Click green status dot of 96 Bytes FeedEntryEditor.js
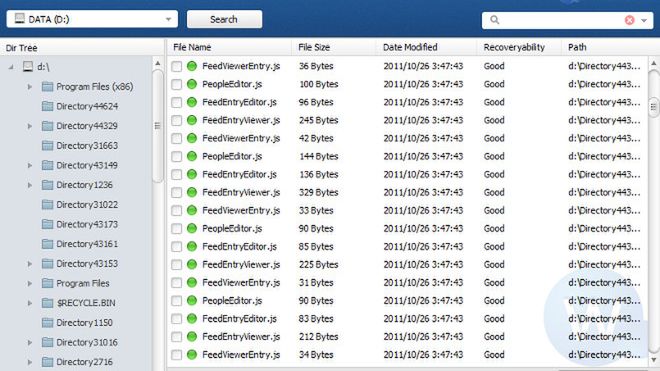Viewport: 660px width, 371px height. click(x=192, y=102)
